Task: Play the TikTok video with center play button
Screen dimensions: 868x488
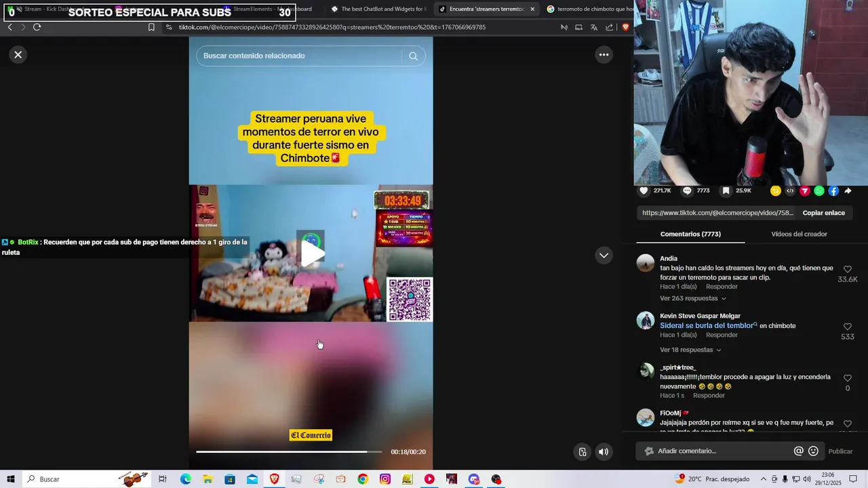Action: pyautogui.click(x=311, y=253)
